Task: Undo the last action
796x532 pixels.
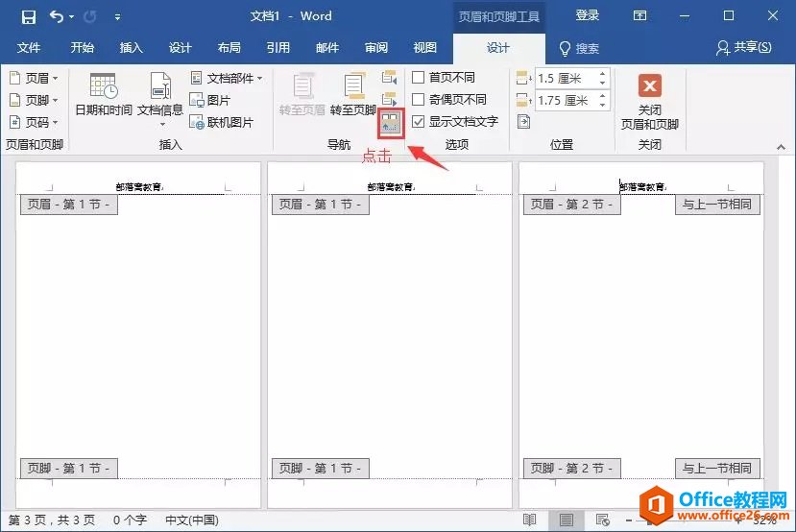Action: coord(56,16)
